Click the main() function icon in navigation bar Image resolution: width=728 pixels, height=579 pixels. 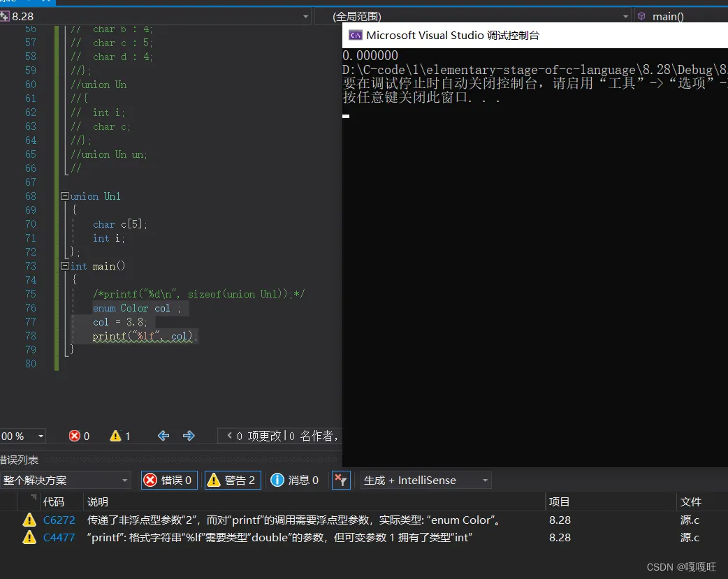point(641,17)
